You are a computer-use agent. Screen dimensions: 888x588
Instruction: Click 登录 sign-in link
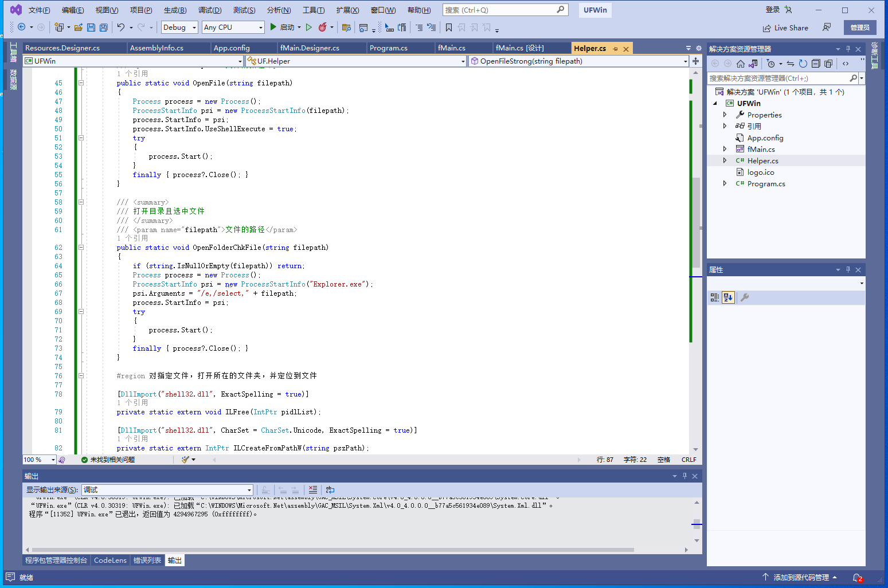[x=773, y=10]
